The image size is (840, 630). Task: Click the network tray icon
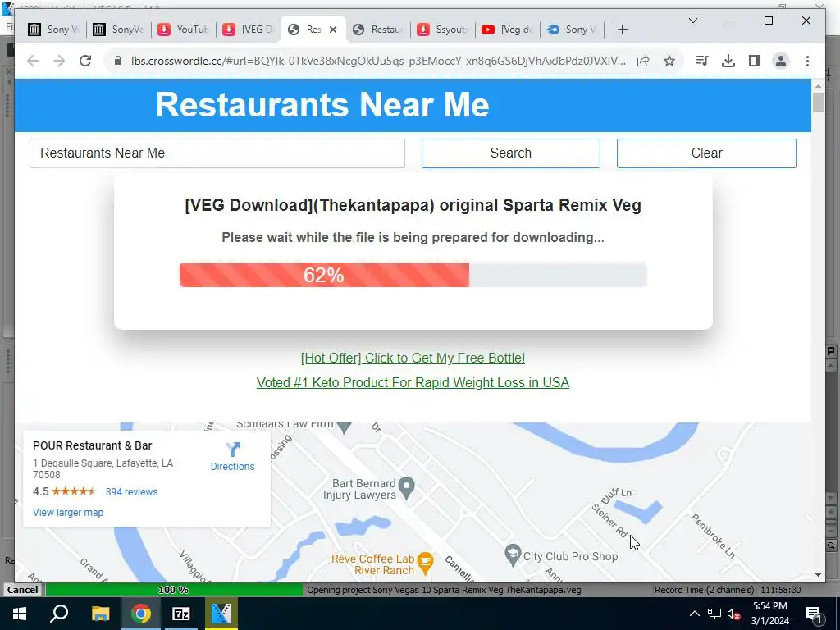pos(714,614)
